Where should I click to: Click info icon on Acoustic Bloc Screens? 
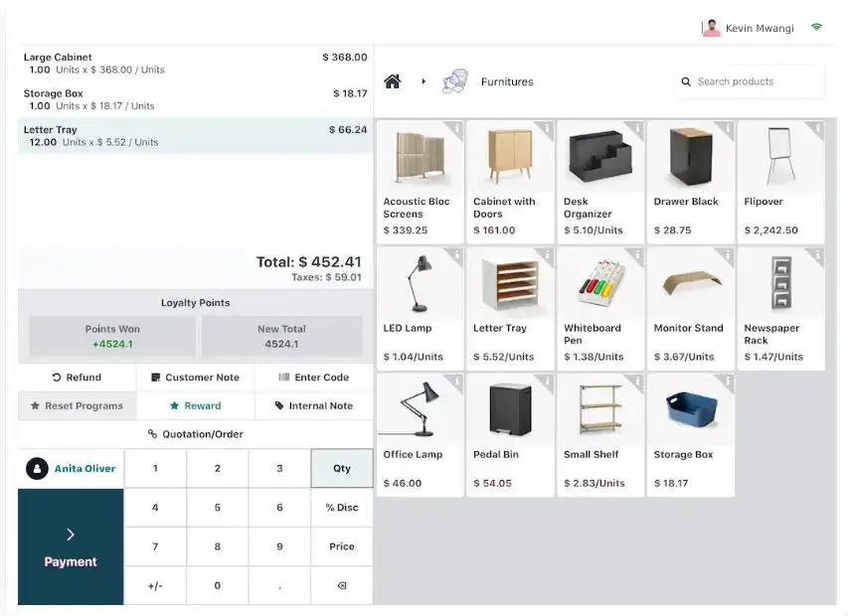(x=456, y=128)
